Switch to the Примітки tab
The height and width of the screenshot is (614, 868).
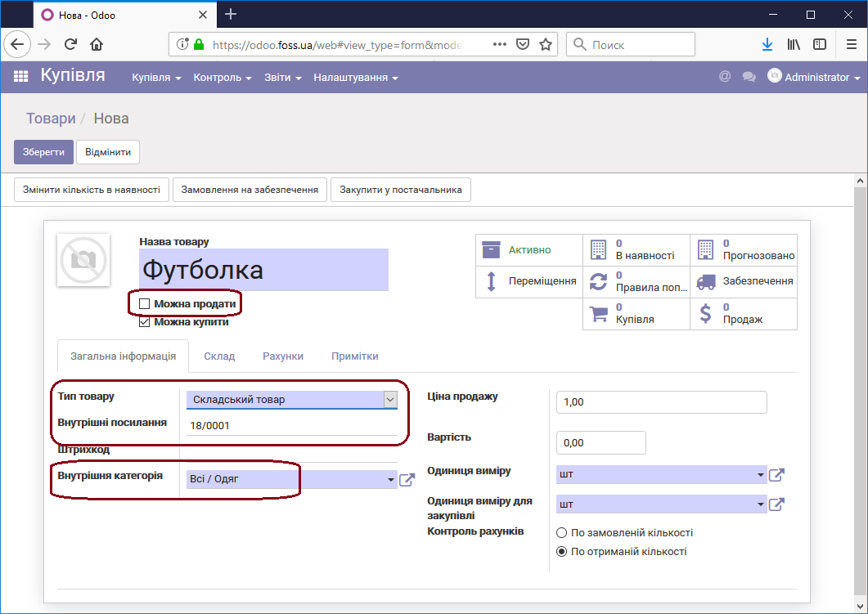pos(355,356)
